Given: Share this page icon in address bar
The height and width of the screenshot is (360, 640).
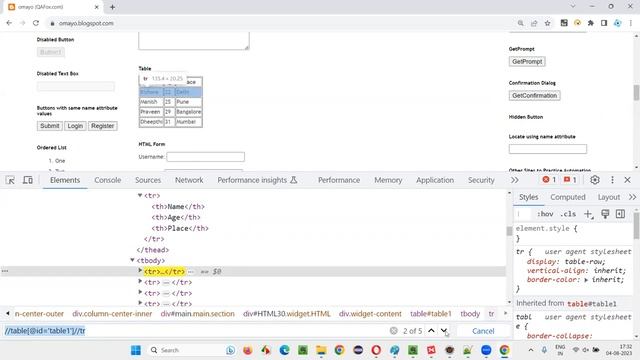Looking at the screenshot, I should 534,23.
